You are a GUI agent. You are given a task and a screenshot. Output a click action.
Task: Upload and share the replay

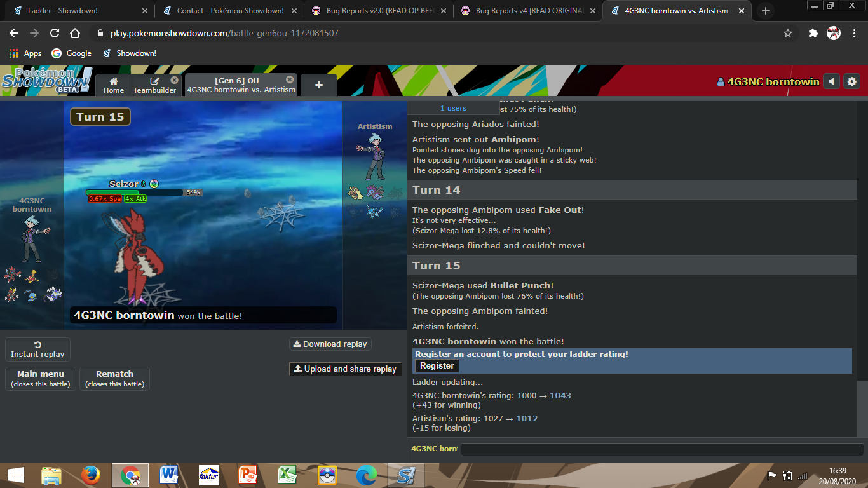[345, 369]
